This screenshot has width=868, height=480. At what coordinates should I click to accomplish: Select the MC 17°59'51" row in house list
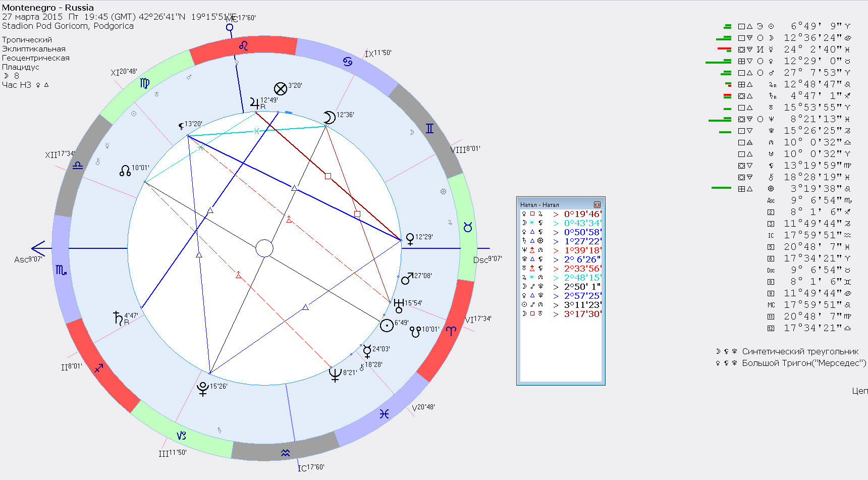(x=807, y=305)
